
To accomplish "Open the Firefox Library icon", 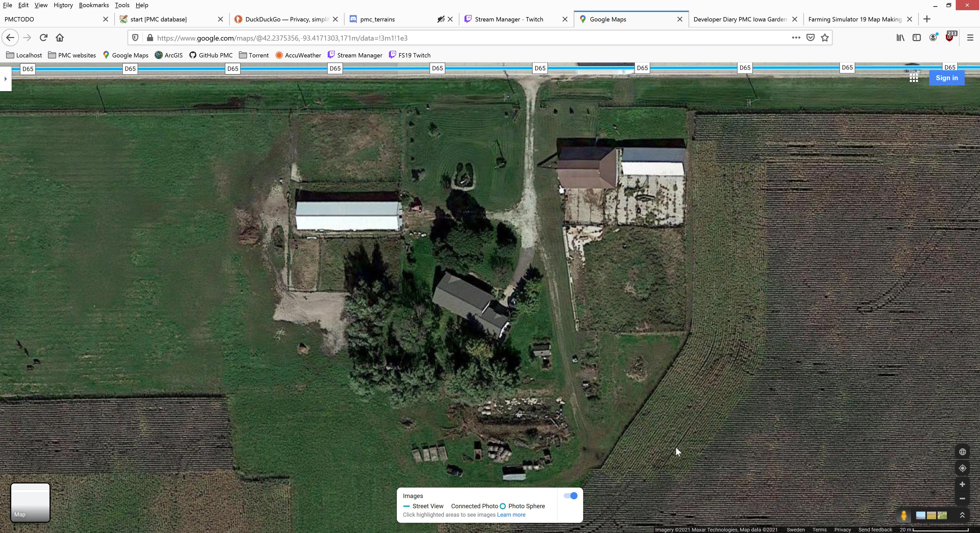I will pos(900,38).
